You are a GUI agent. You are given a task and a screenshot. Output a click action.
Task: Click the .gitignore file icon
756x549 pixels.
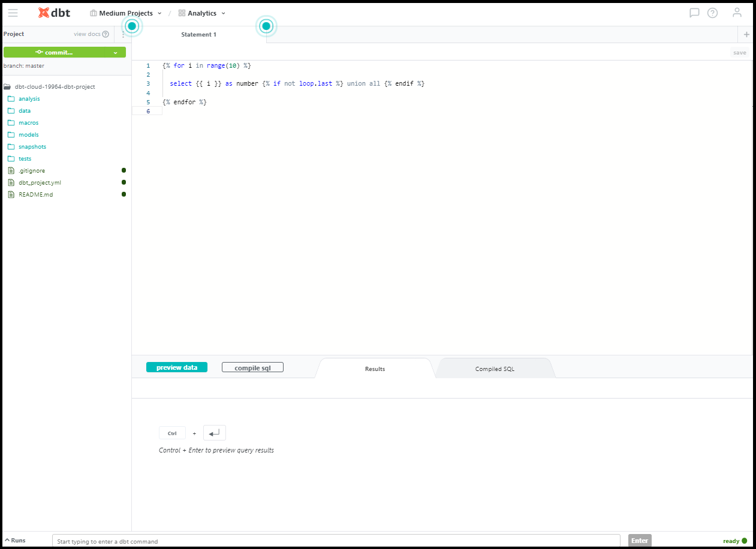click(x=11, y=171)
